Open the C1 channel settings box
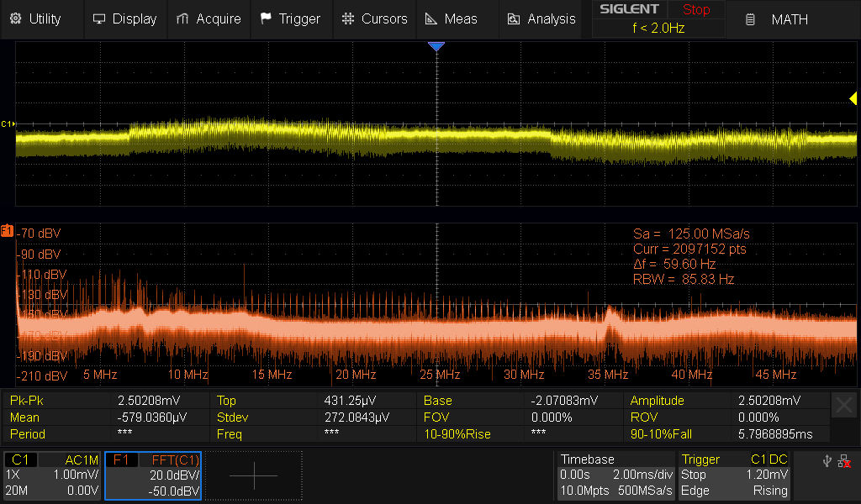This screenshot has height=504, width=861. [x=53, y=475]
